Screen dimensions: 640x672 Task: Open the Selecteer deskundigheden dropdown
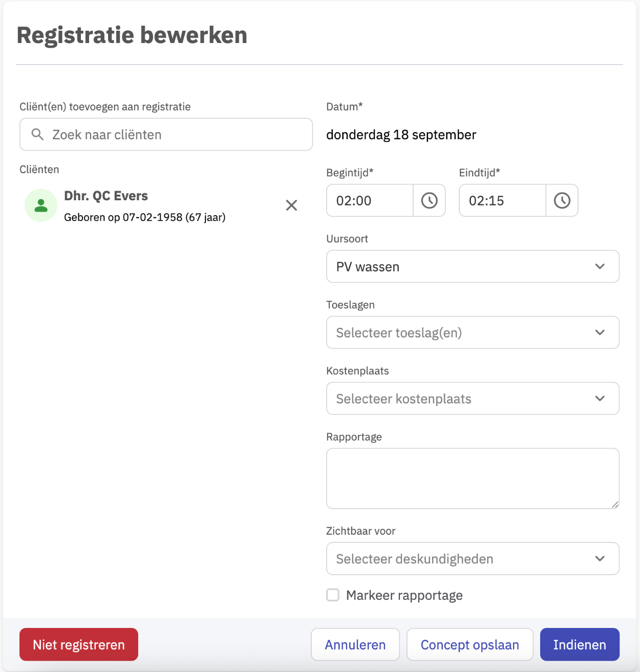pyautogui.click(x=473, y=559)
